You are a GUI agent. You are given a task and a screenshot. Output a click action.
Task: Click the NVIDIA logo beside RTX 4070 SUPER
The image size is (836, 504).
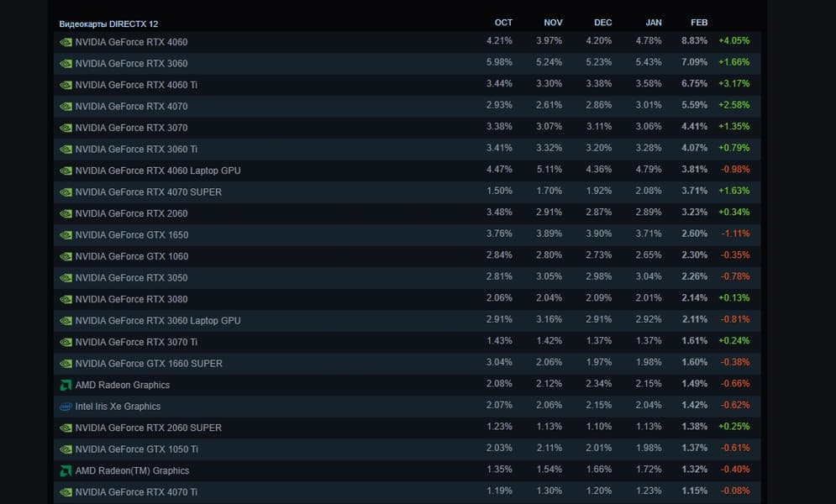[x=66, y=192]
